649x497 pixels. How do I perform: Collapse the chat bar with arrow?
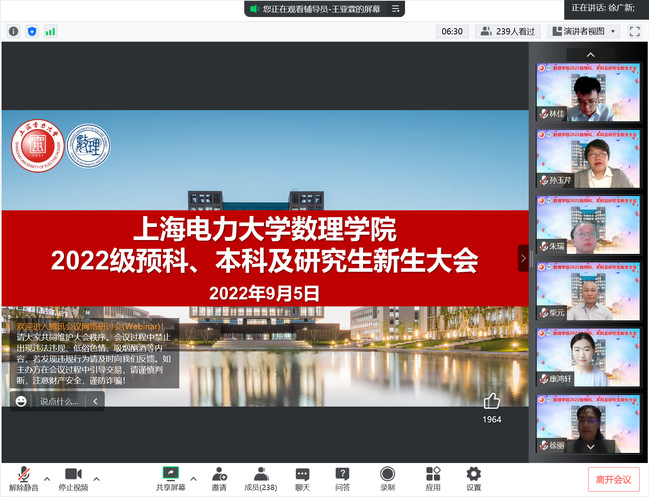(95, 401)
